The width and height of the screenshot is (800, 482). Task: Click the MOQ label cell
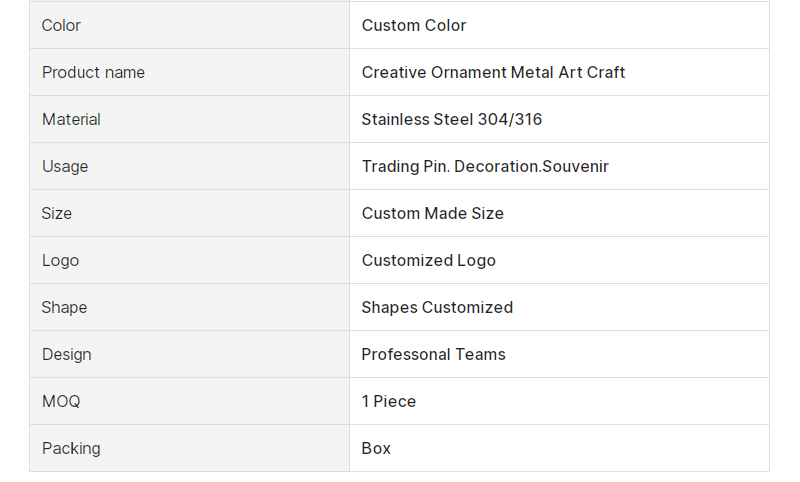[189, 401]
